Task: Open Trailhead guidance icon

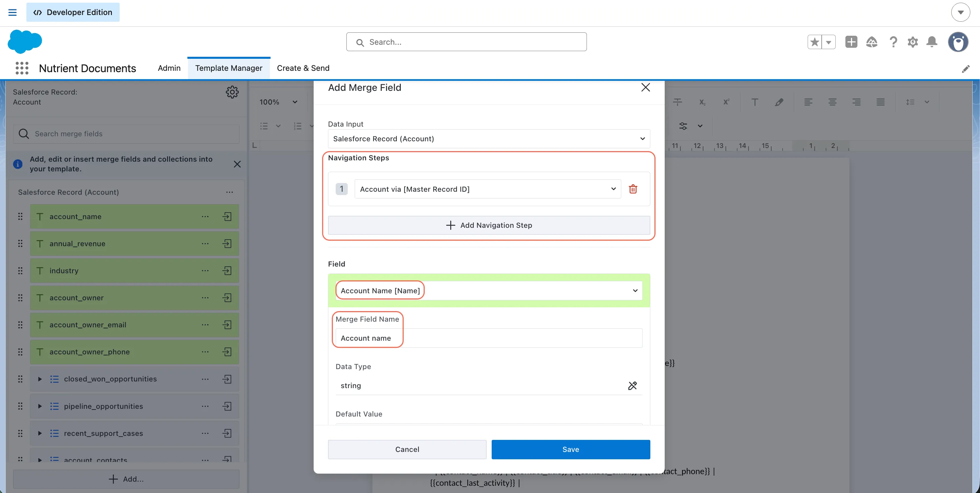Action: (871, 42)
